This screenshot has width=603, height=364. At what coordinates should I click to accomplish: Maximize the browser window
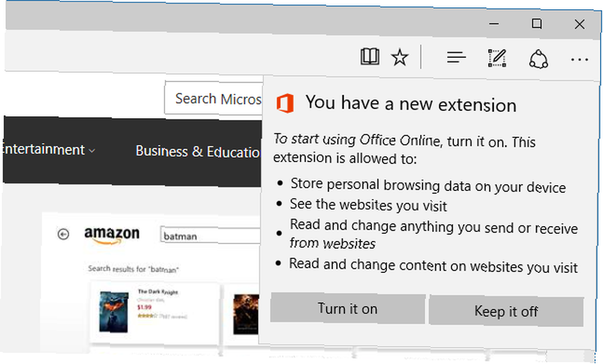pos(537,24)
